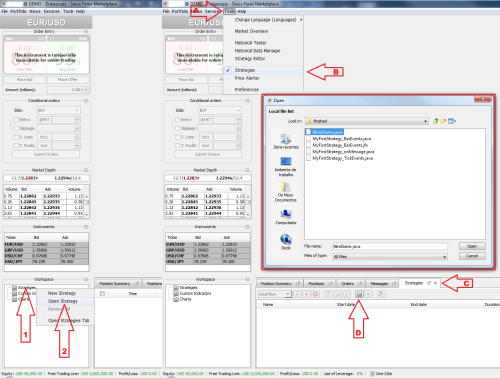Toggle the One Click checkbox in status bar
500x378 pixels.
pyautogui.click(x=372, y=374)
